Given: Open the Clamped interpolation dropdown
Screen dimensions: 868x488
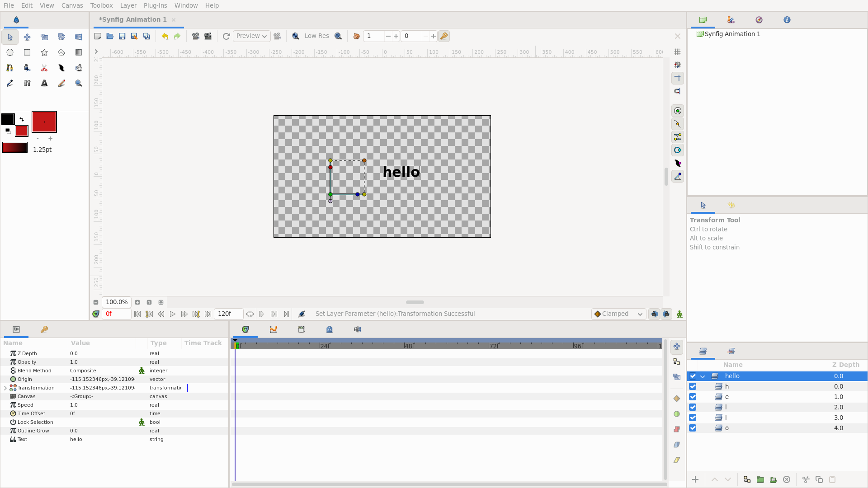Looking at the screenshot, I should [618, 314].
